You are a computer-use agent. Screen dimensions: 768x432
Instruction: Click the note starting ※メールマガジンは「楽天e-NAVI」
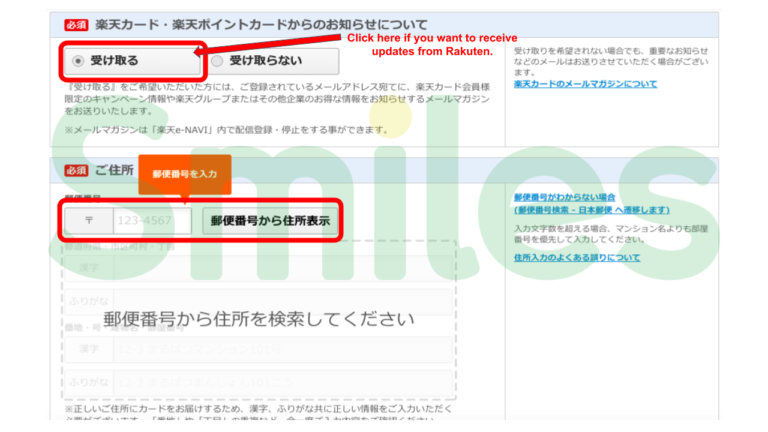pyautogui.click(x=227, y=130)
